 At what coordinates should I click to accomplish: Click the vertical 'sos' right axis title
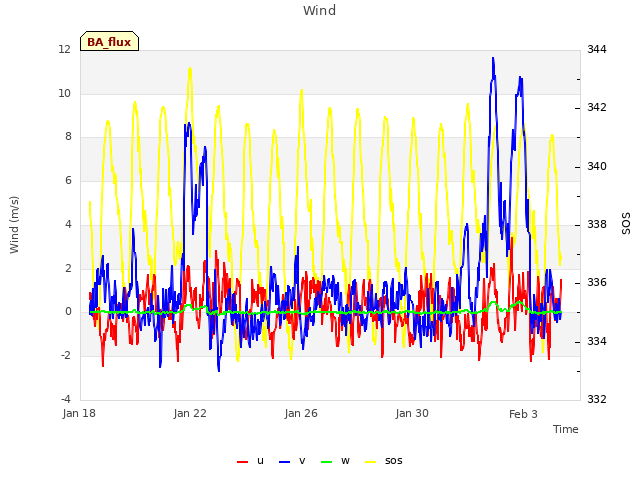coord(626,224)
